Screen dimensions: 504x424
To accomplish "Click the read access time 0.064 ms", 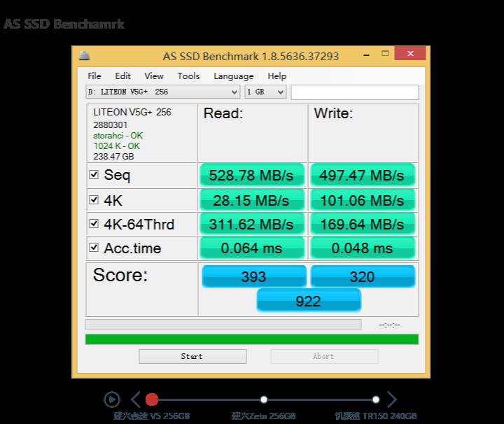I will (x=252, y=248).
